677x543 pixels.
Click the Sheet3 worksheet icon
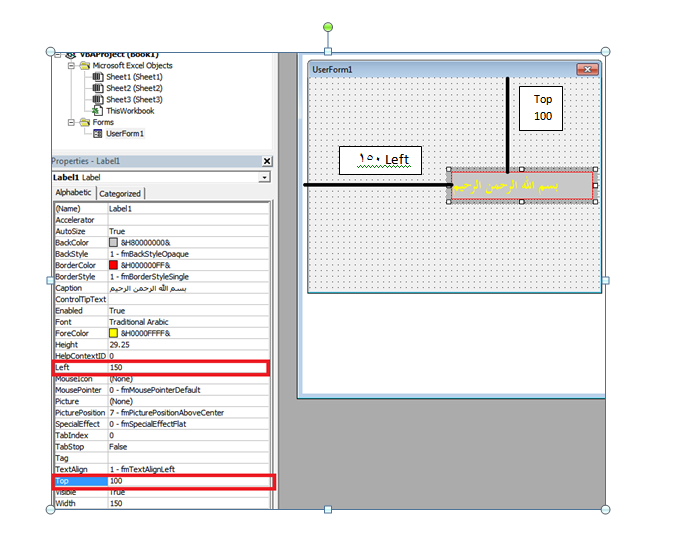[x=98, y=100]
